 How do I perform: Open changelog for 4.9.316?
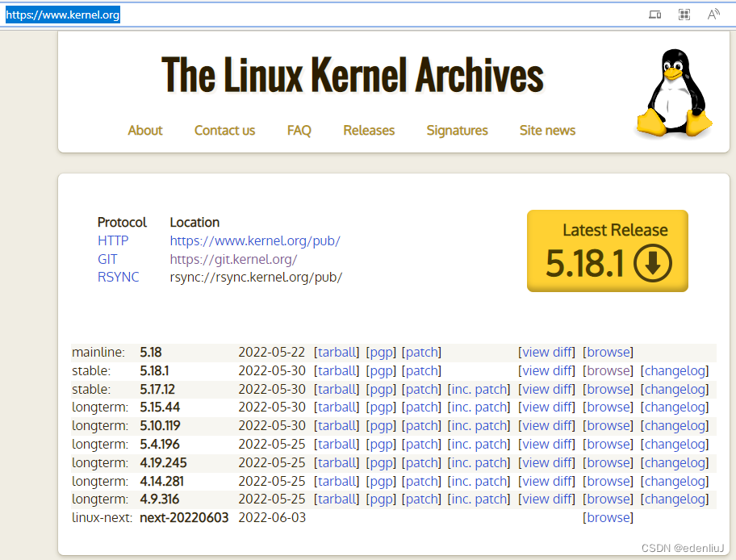675,499
